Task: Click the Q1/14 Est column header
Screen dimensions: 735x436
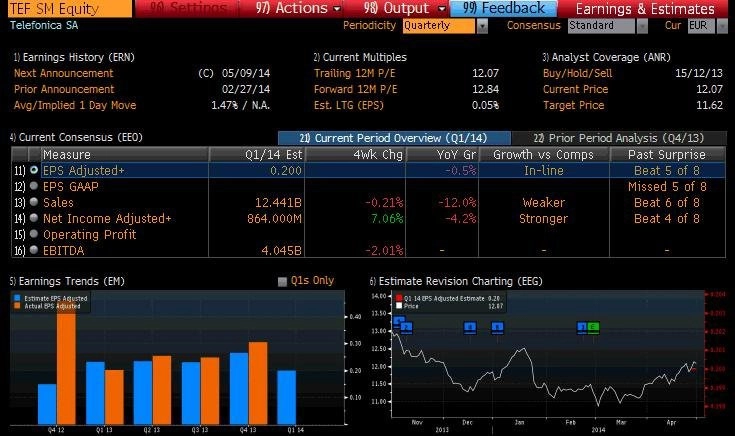Action: [x=257, y=154]
